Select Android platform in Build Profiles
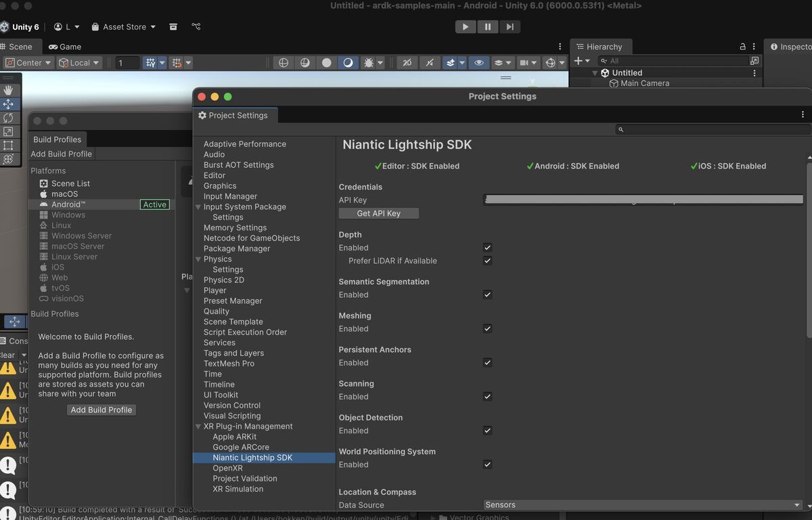Viewport: 812px width, 520px height. tap(101, 204)
